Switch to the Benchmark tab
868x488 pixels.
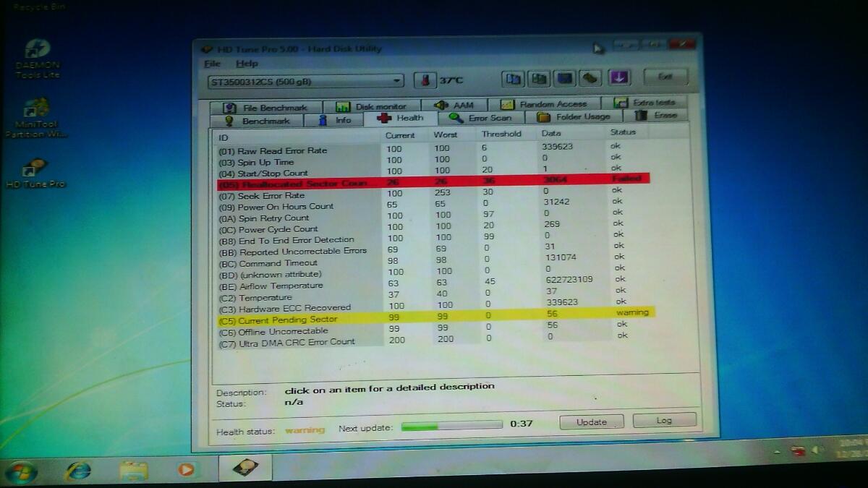[x=258, y=121]
